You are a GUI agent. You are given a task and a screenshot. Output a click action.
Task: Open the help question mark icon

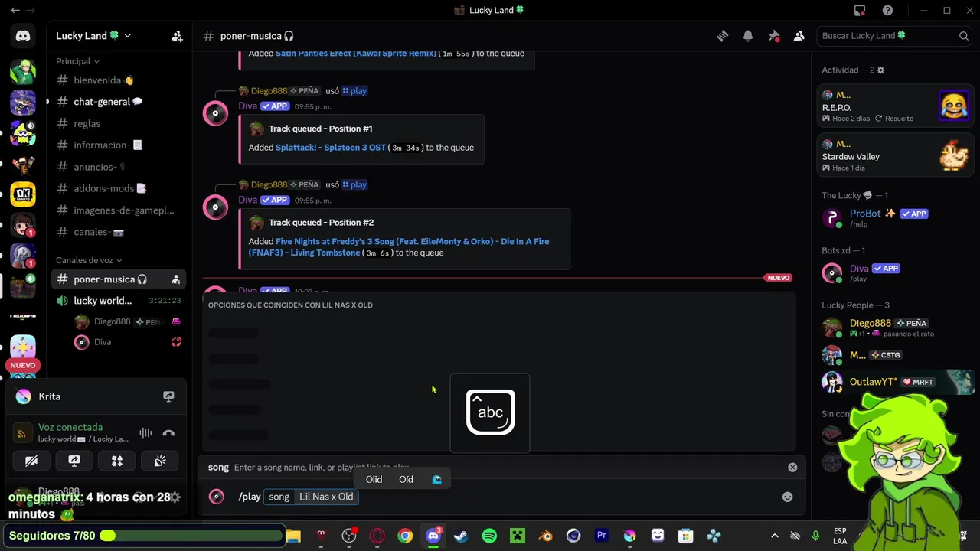[887, 11]
